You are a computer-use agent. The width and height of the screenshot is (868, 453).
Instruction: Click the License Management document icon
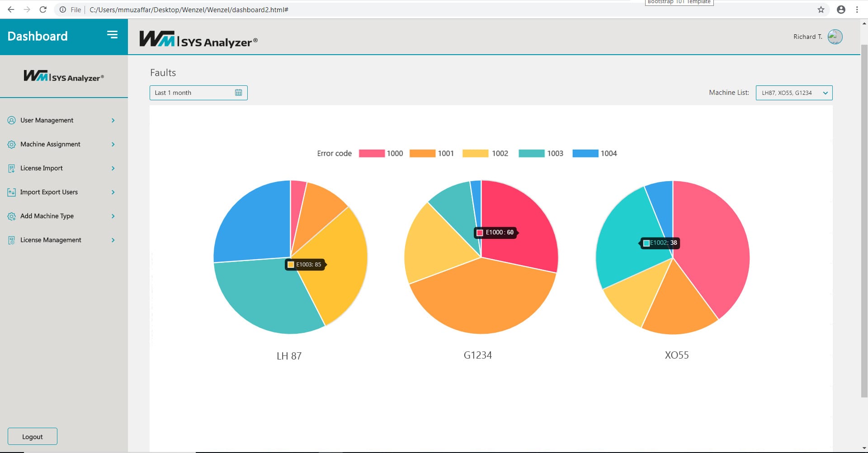pos(12,240)
